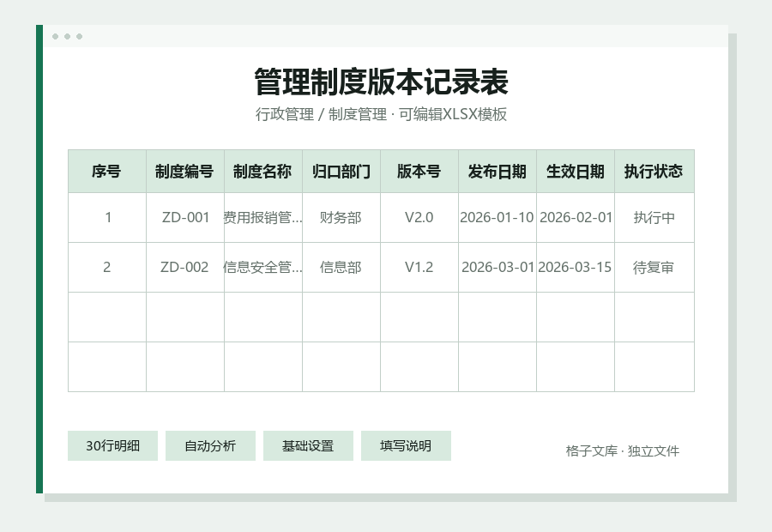Click sequence number 1 in ZD-001 row
The width and height of the screenshot is (772, 532).
click(107, 217)
